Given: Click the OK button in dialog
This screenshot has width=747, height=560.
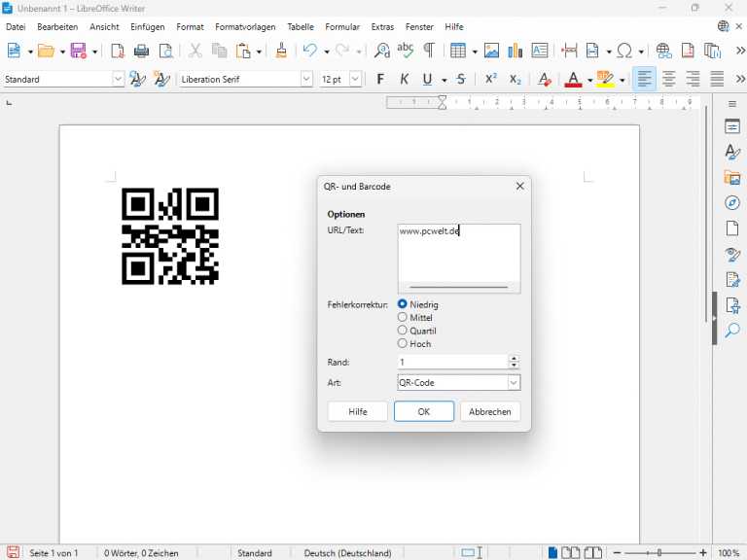Looking at the screenshot, I should pyautogui.click(x=424, y=411).
